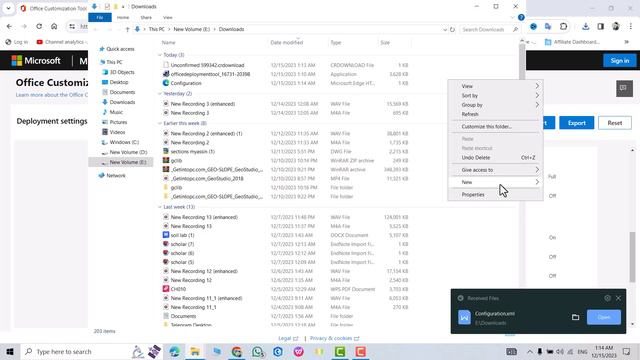
Task: Expand the View submenu in context menu
Action: (x=496, y=86)
